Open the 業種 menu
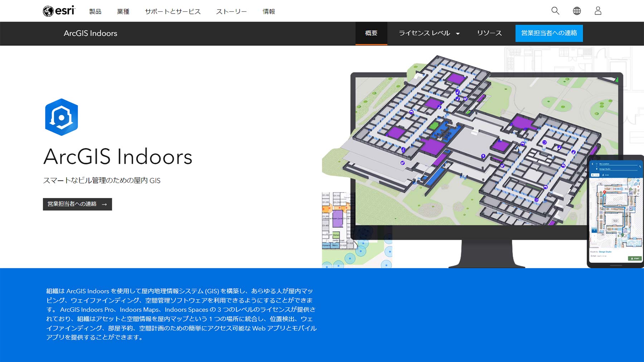The width and height of the screenshot is (644, 362). coord(123,11)
